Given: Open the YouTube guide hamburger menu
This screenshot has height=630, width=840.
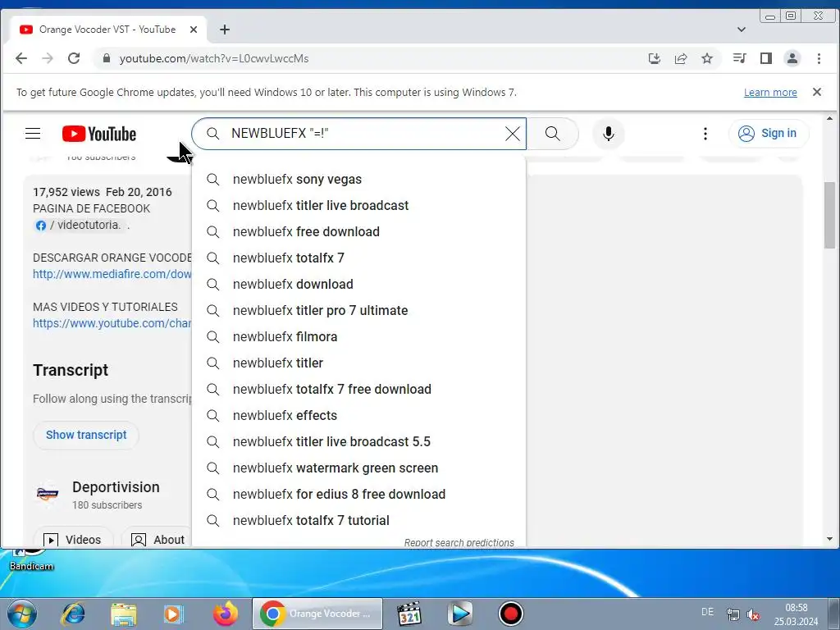Looking at the screenshot, I should pyautogui.click(x=33, y=134).
